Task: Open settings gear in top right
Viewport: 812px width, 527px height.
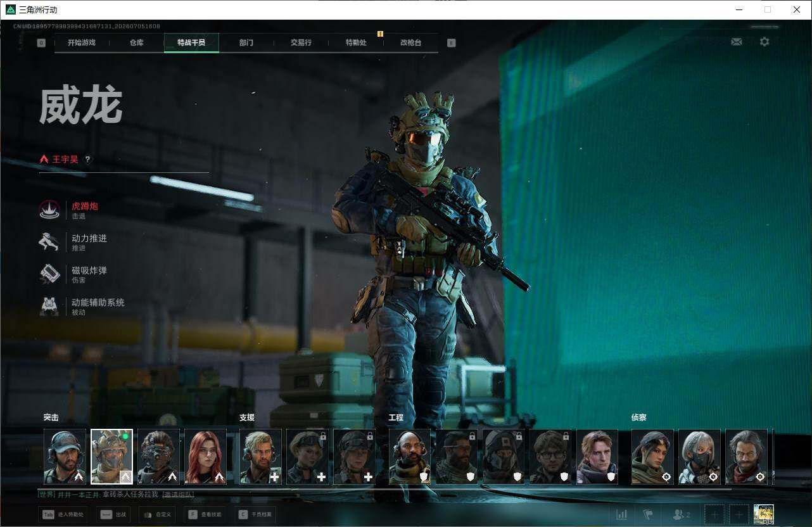Action: pos(764,42)
